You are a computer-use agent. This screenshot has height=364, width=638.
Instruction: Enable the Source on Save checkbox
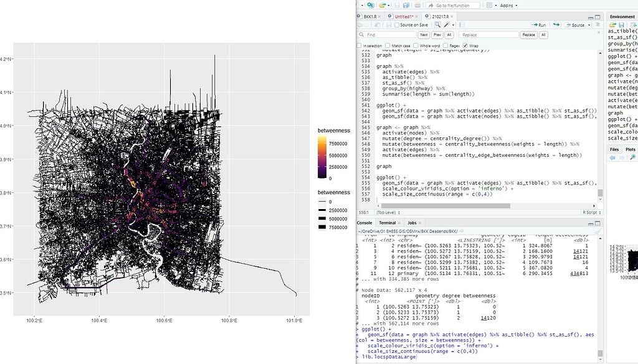pyautogui.click(x=396, y=25)
